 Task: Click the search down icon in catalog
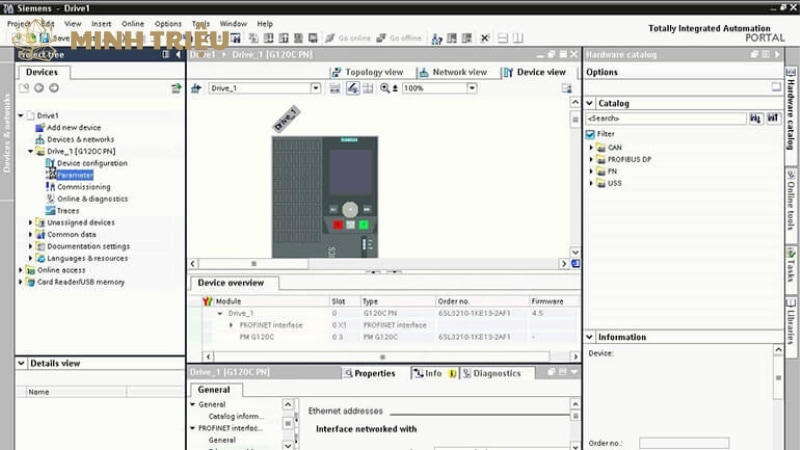click(x=756, y=118)
